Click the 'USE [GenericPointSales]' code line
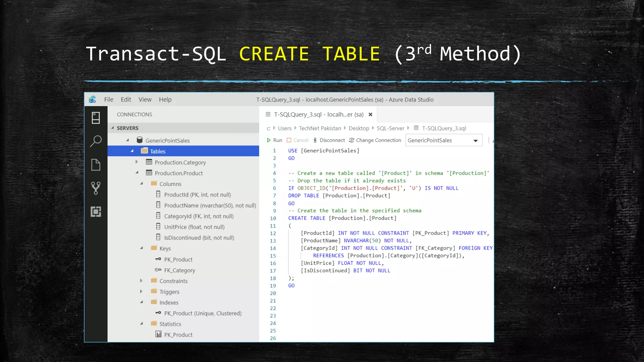The width and height of the screenshot is (644, 362). coord(324,151)
